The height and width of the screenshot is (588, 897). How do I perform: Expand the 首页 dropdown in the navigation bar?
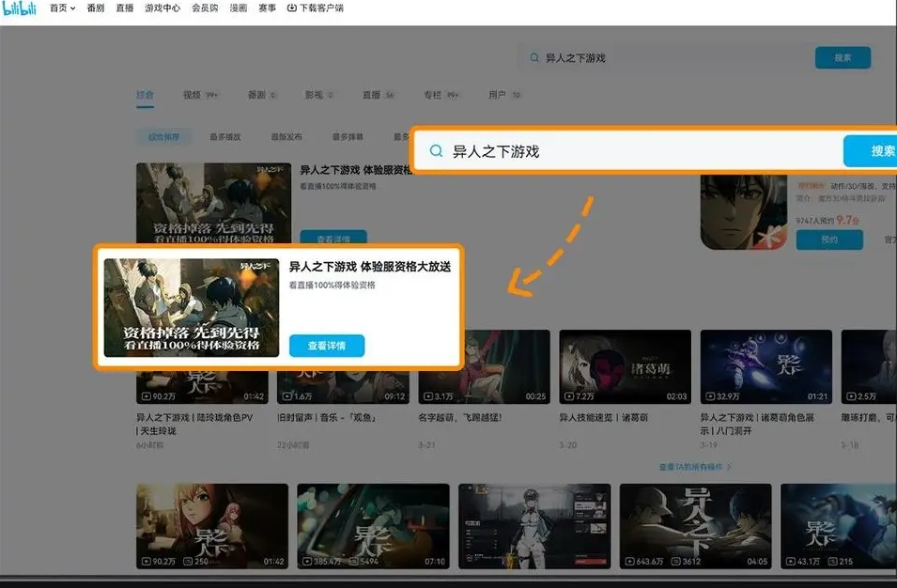[72, 8]
